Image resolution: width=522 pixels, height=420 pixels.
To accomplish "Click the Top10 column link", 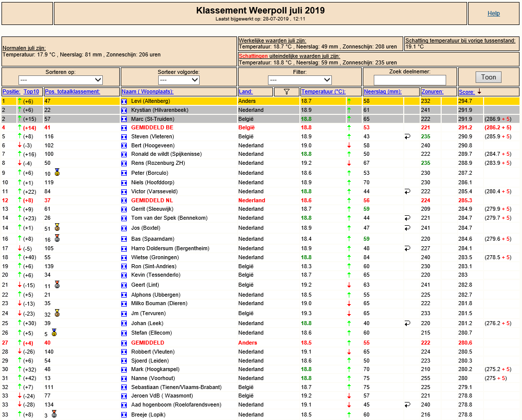I will (x=31, y=91).
